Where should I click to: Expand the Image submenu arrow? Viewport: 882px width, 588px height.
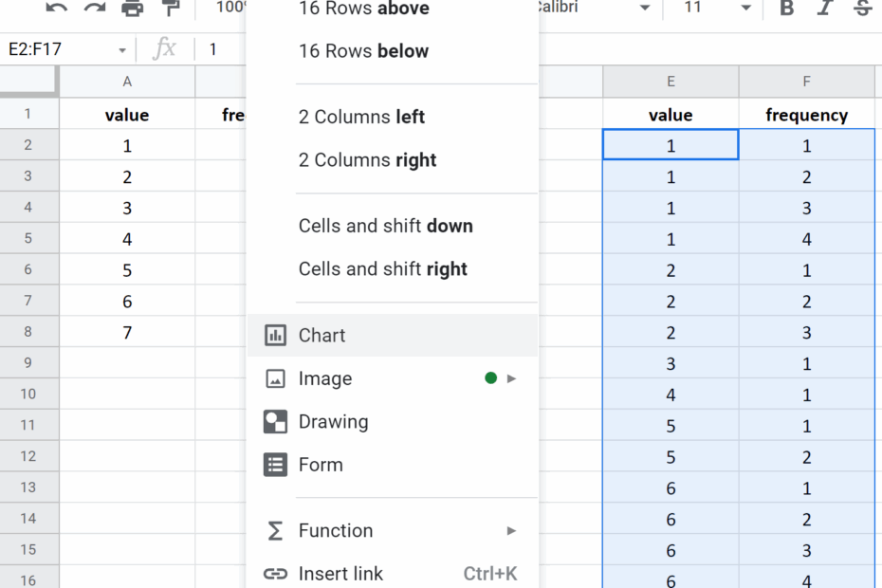coord(511,378)
